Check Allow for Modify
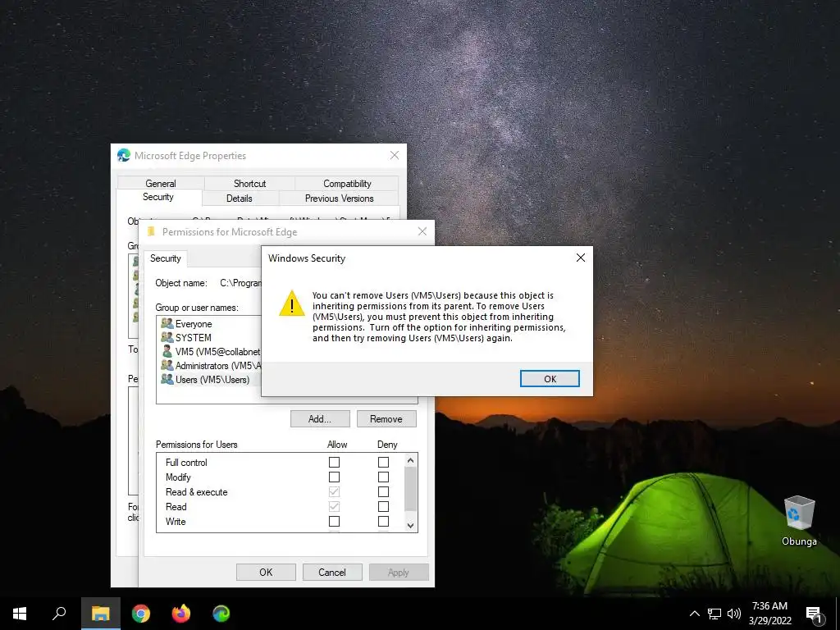Viewport: 840px width, 630px height. pyautogui.click(x=335, y=477)
